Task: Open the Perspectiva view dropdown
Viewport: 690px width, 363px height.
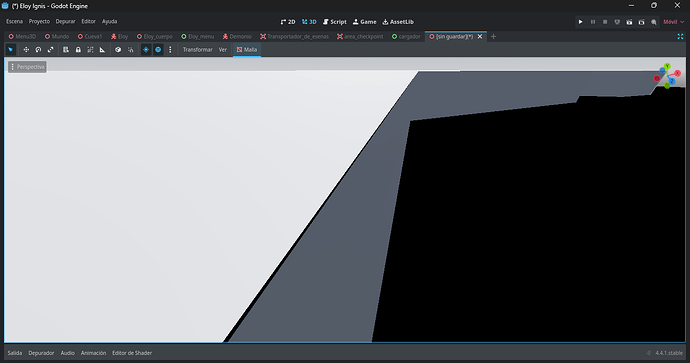Action: click(x=27, y=67)
